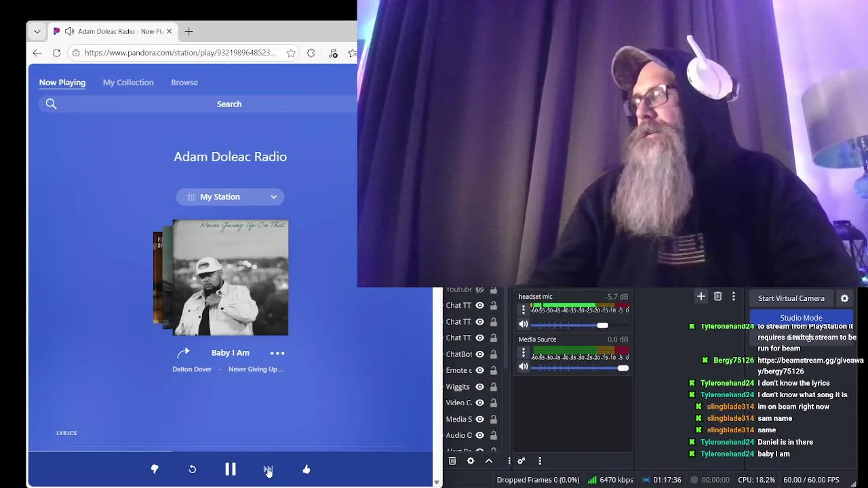Mute the tab using its speaker icon
Image resolution: width=868 pixels, height=488 pixels.
point(69,31)
